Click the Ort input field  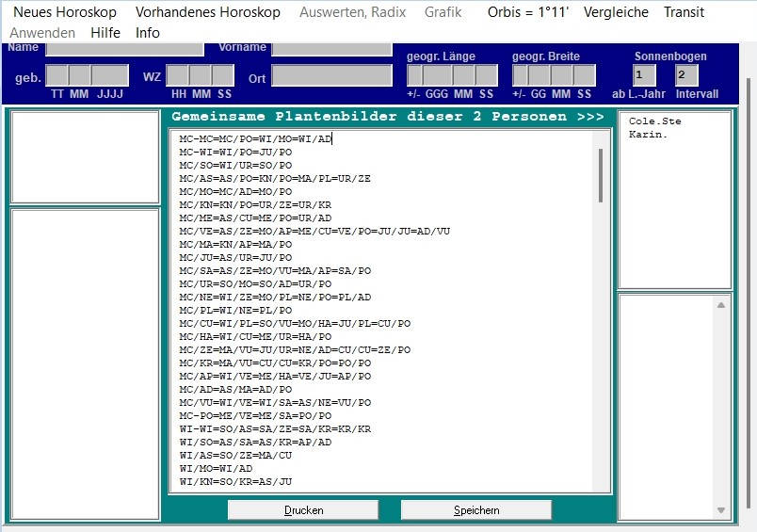(331, 75)
